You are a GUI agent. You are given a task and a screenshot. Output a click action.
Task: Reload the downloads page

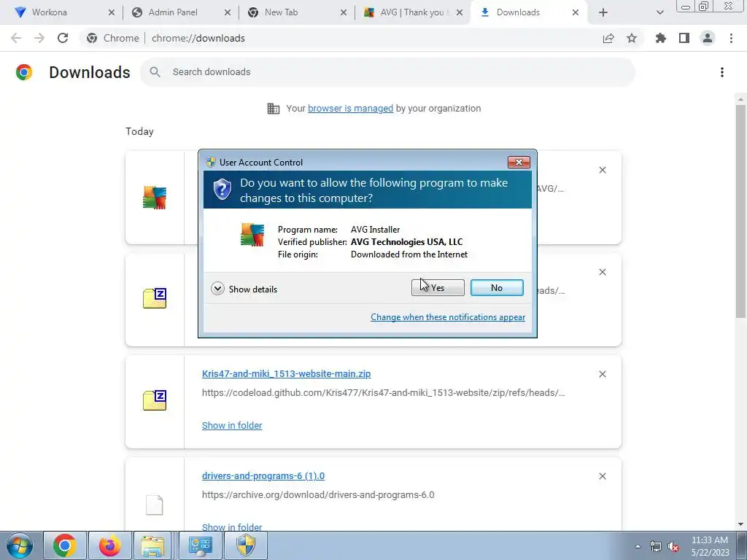click(63, 38)
